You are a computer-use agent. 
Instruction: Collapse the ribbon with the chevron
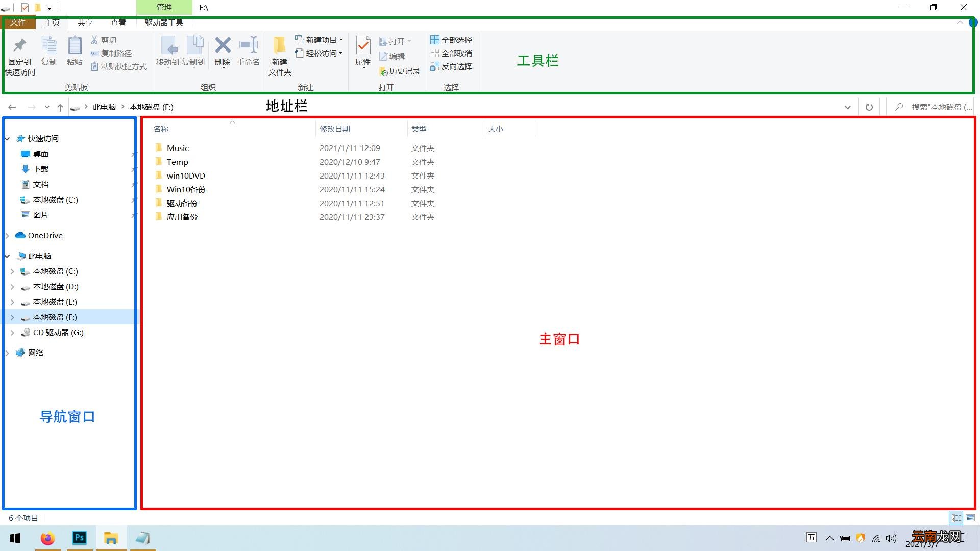(960, 22)
